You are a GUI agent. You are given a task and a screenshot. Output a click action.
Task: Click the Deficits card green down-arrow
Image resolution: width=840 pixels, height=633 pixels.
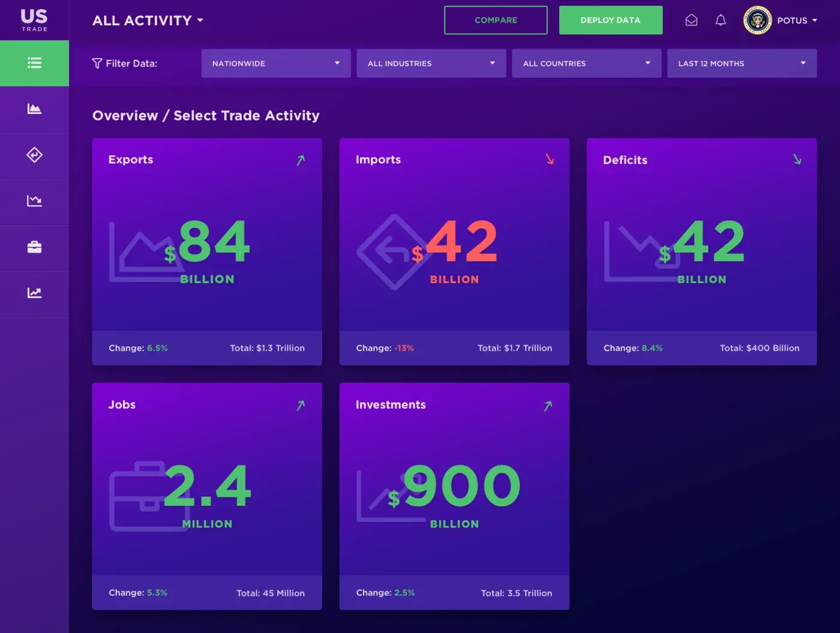pyautogui.click(x=797, y=159)
